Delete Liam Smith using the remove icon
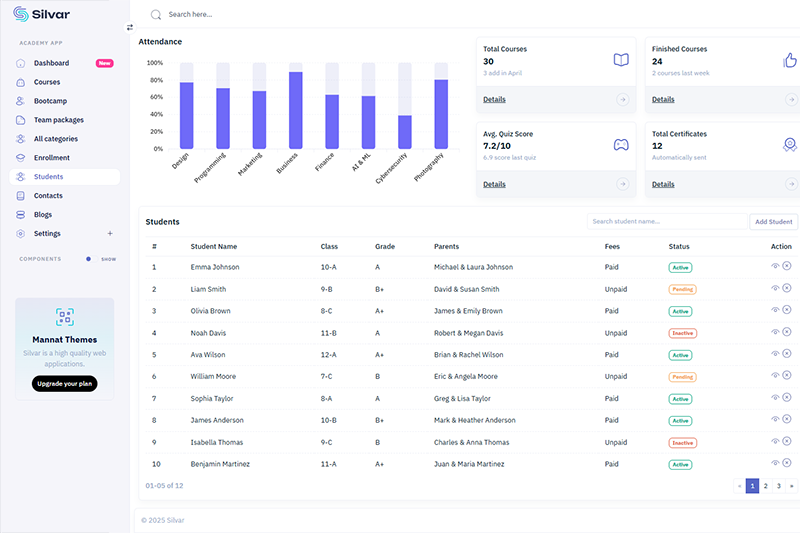800x533 pixels. [786, 289]
